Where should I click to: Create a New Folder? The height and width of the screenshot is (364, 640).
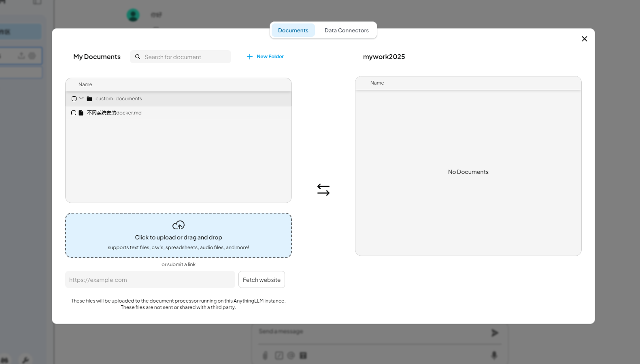(265, 57)
